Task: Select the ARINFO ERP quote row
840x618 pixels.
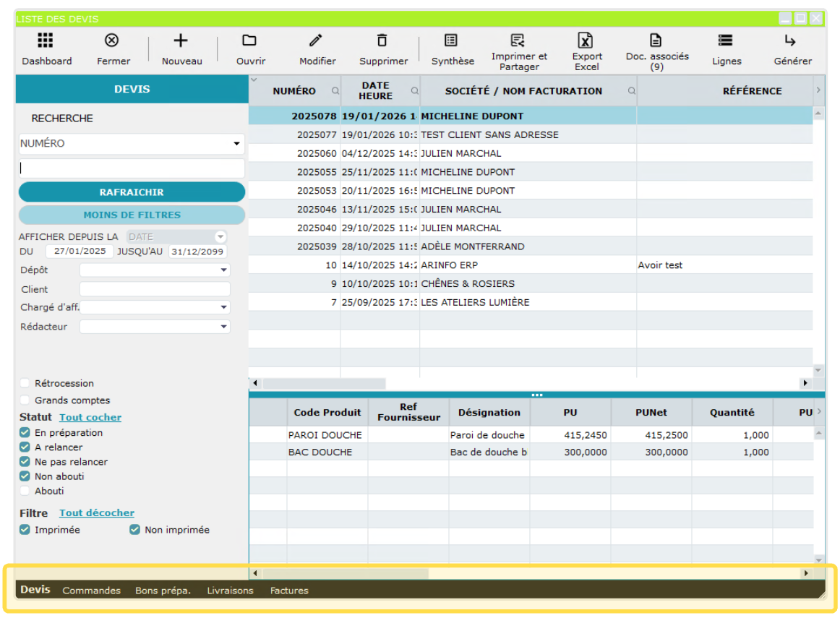Action: click(449, 265)
